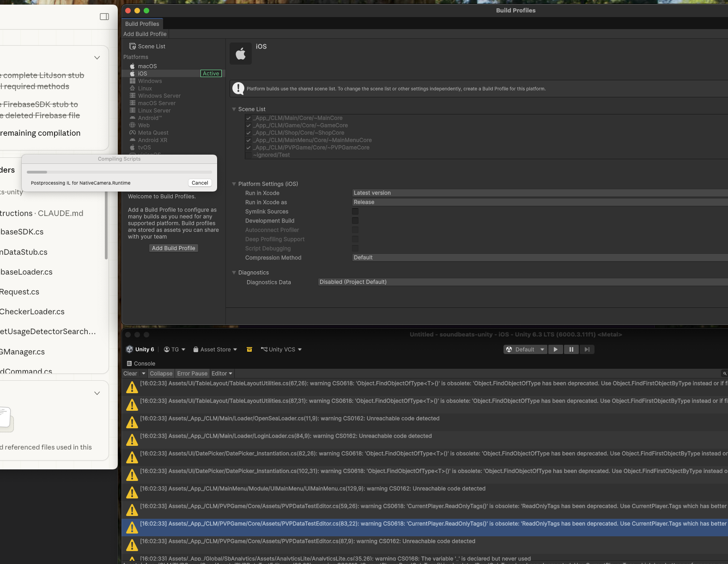The image size is (728, 564).
Task: Click the Android XR platform icon
Action: pos(133,140)
